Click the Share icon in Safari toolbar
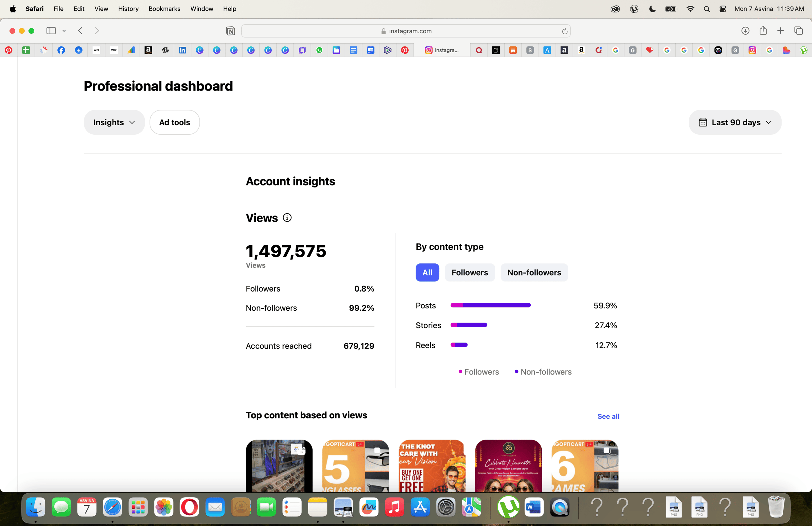The width and height of the screenshot is (812, 526). (x=763, y=31)
